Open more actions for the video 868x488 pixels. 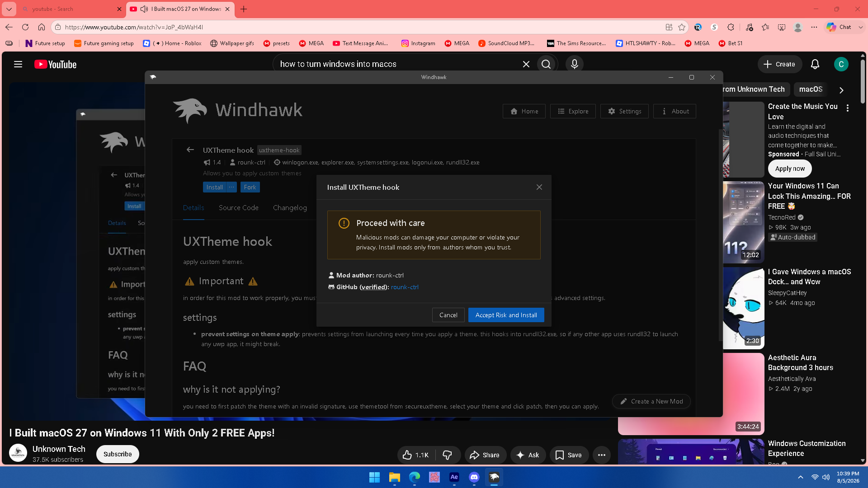click(x=602, y=455)
